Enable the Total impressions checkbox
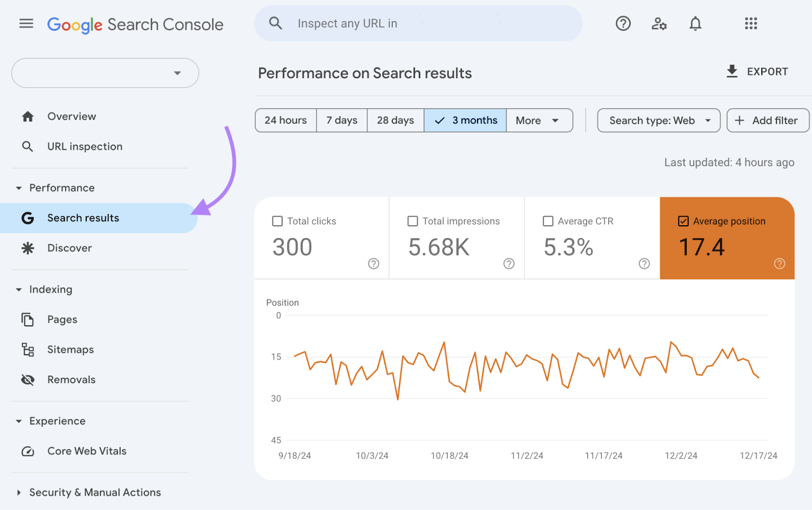The height and width of the screenshot is (510, 812). point(413,221)
